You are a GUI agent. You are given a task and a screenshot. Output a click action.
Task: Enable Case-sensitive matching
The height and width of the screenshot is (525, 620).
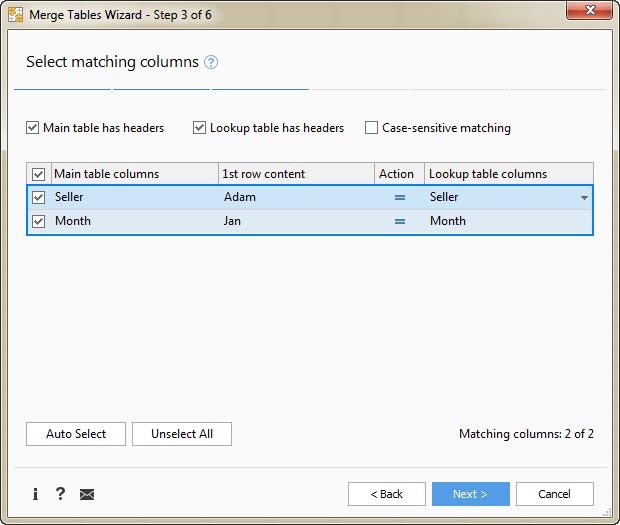[x=372, y=128]
